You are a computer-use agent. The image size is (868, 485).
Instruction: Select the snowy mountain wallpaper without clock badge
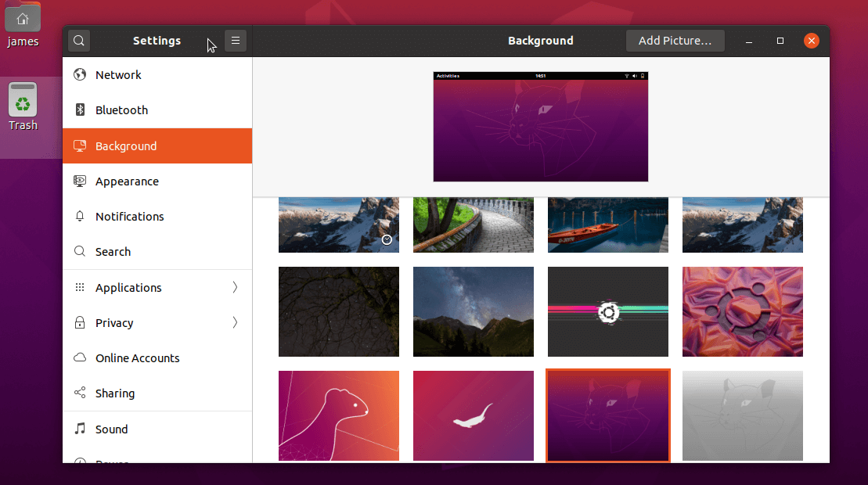742,225
